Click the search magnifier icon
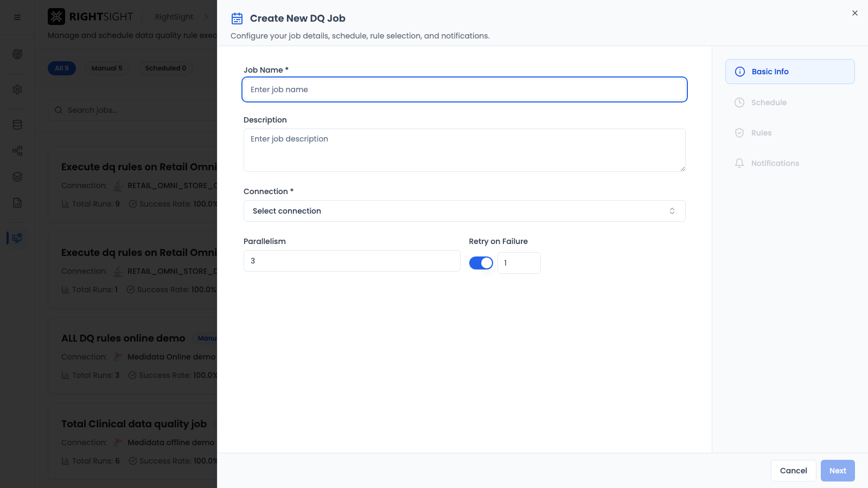 (59, 110)
